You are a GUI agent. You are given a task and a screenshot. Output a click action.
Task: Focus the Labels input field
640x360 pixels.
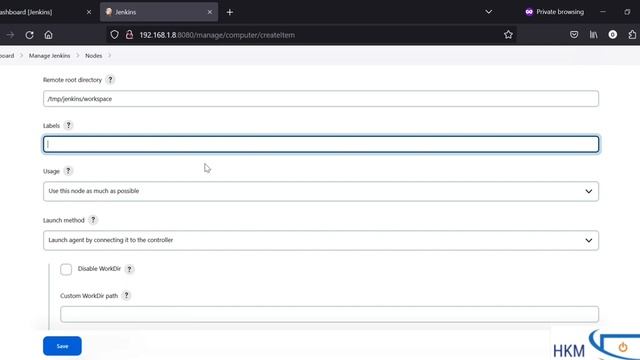(321, 144)
